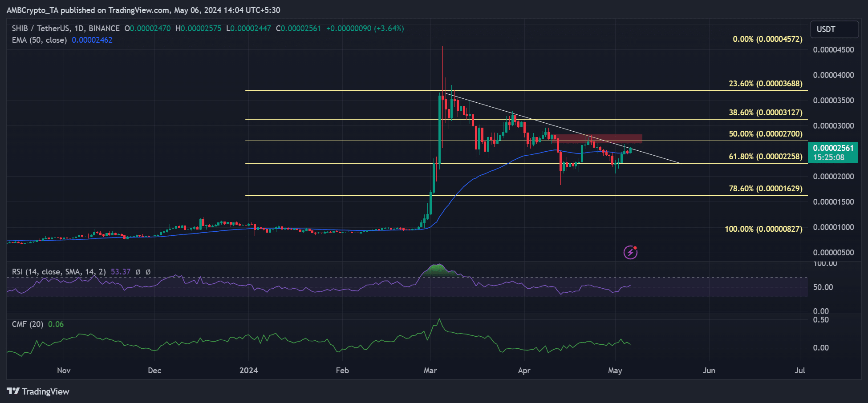868x403 pixels.
Task: Click the 0.00004500 price axis label
Action: (x=833, y=50)
